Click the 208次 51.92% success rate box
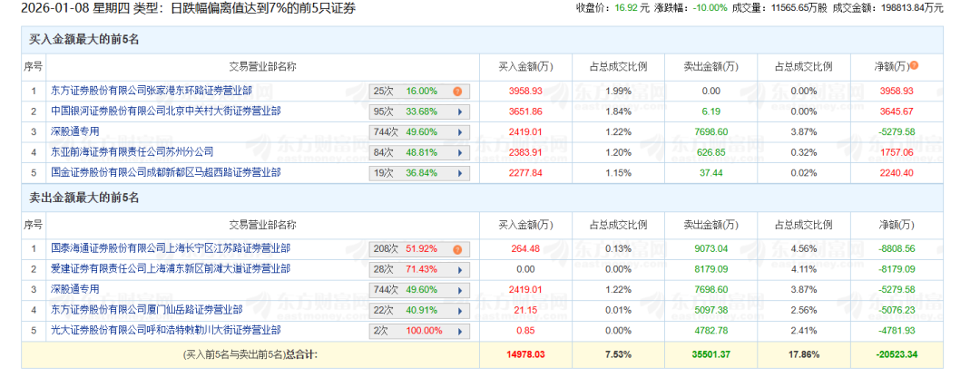 pyautogui.click(x=418, y=249)
